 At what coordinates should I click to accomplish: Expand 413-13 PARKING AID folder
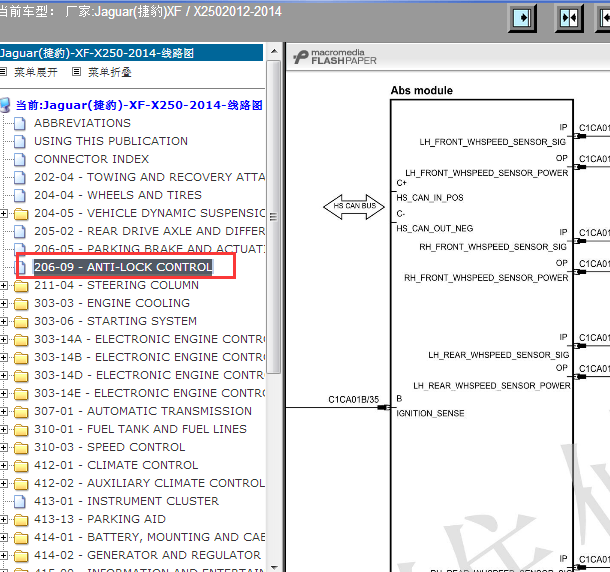(4, 519)
